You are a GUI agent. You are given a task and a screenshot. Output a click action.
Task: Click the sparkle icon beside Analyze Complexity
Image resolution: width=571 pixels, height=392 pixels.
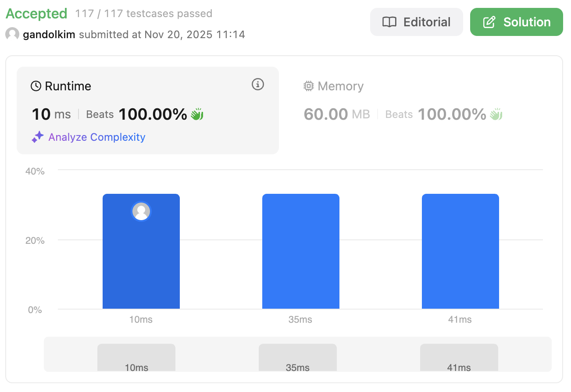tap(38, 137)
